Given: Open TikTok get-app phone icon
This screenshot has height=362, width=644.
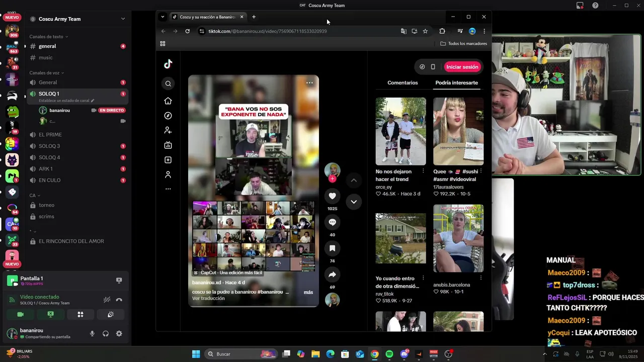Looking at the screenshot, I should [433, 67].
